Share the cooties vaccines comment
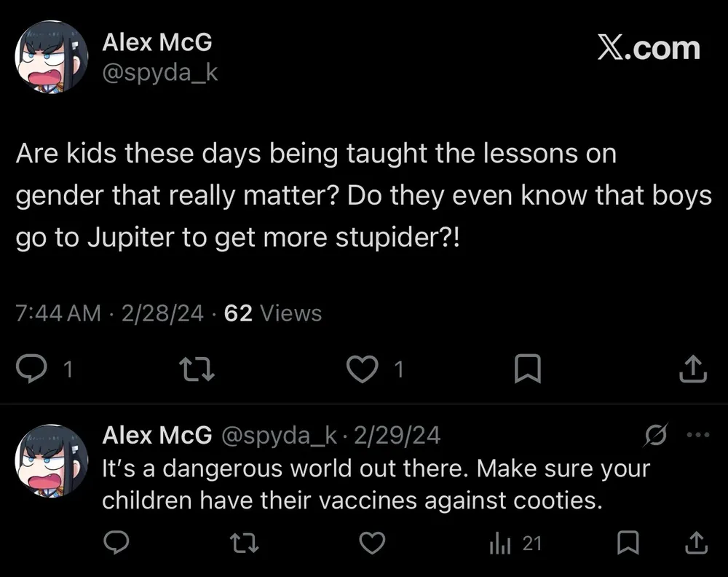This screenshot has width=728, height=577. [695, 543]
